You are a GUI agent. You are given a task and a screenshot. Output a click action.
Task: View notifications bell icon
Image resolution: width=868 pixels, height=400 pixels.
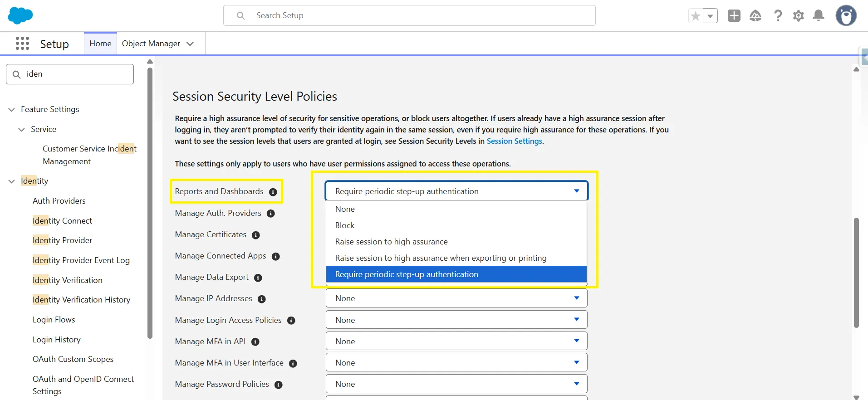tap(819, 16)
